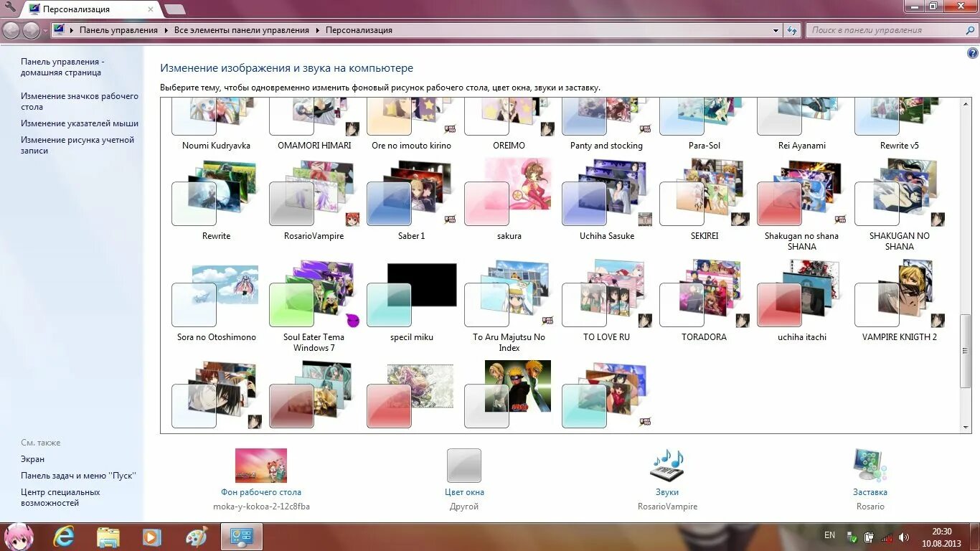This screenshot has height=551, width=980.
Task: Open Панель задач и меню Пуск link
Action: (x=78, y=476)
